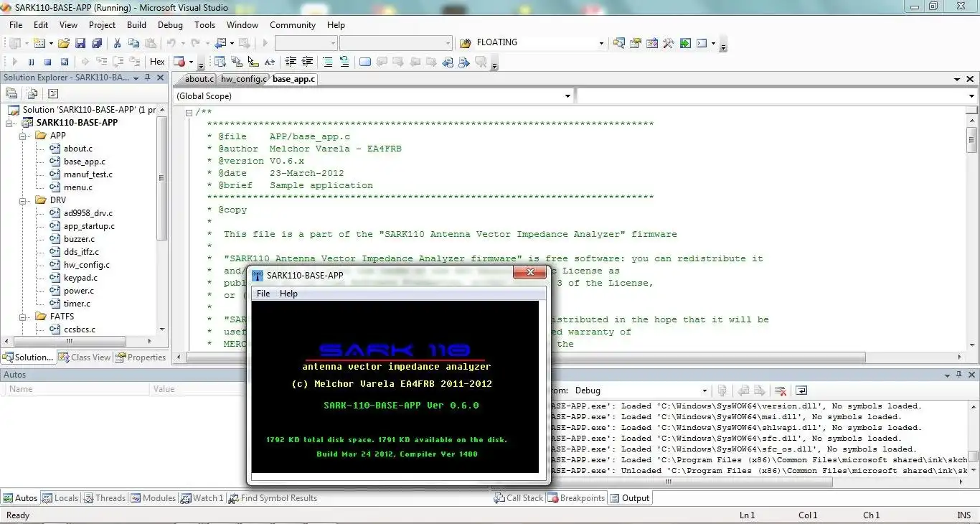Switch to the Locals tab
Image resolution: width=980 pixels, height=524 pixels.
click(x=60, y=498)
